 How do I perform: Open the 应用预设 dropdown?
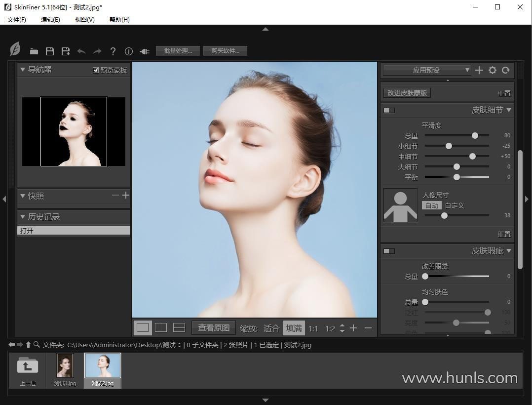(427, 70)
